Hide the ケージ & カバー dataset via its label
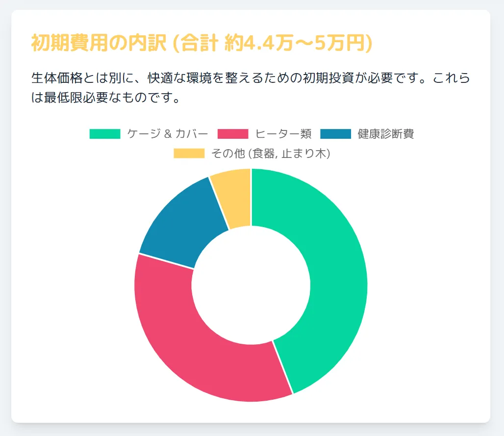Screen dimensions: 504x436 point(168,134)
